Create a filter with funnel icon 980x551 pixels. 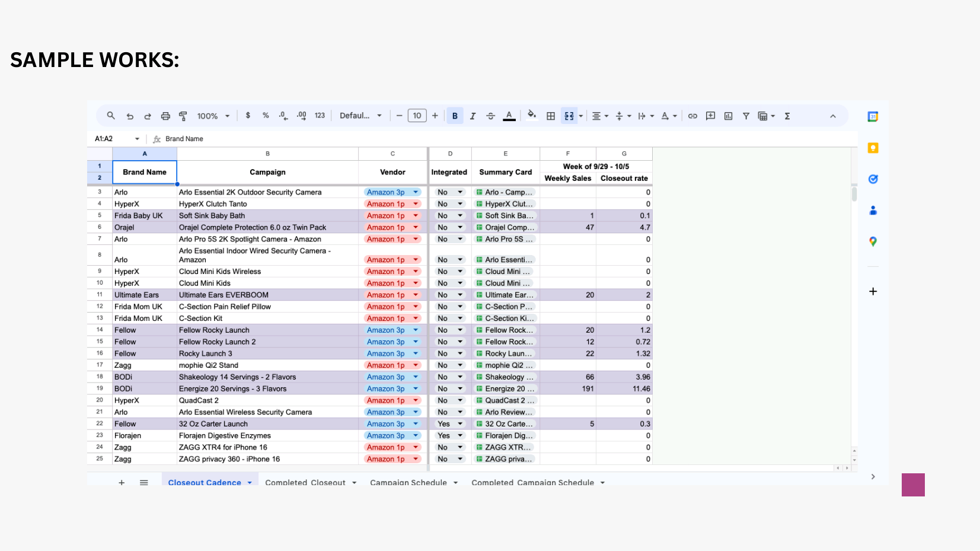coord(746,116)
